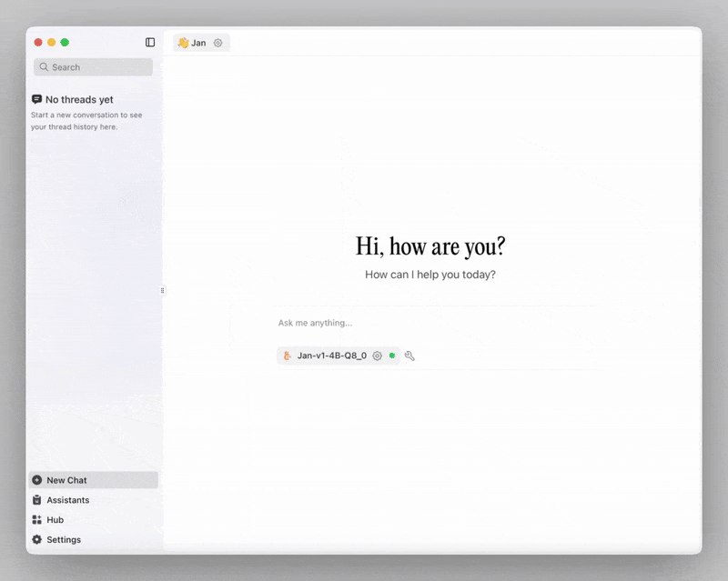Open assistant settings gear beside Jan
Screen dimensions: 728x581
tap(217, 43)
